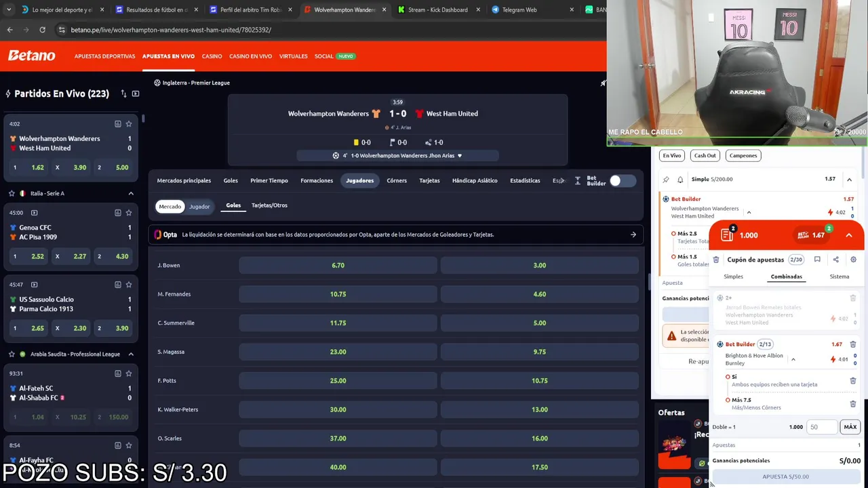
Task: Click the Cash Out button
Action: click(x=705, y=155)
